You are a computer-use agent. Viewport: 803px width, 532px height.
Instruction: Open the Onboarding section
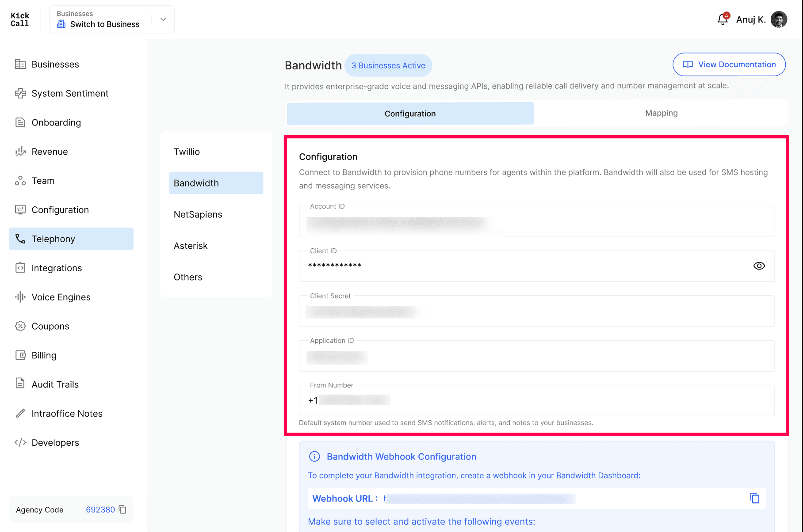tap(71, 122)
